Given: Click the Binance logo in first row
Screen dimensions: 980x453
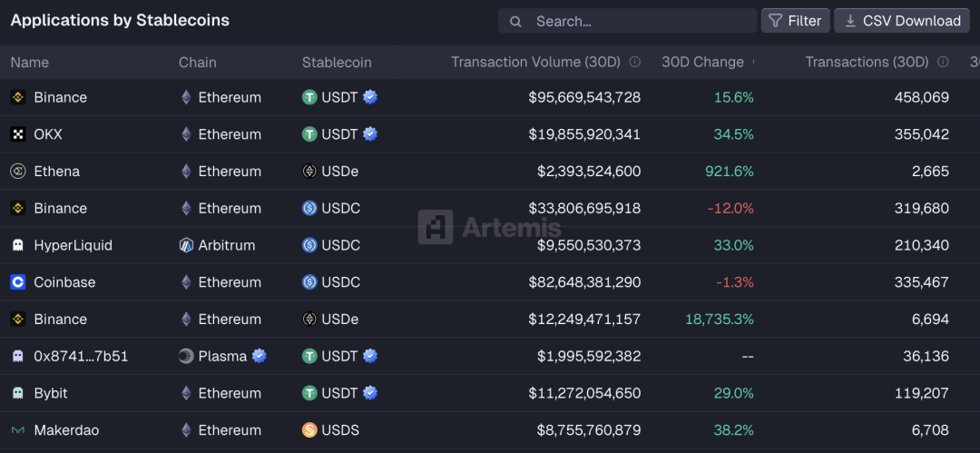Looking at the screenshot, I should [17, 97].
